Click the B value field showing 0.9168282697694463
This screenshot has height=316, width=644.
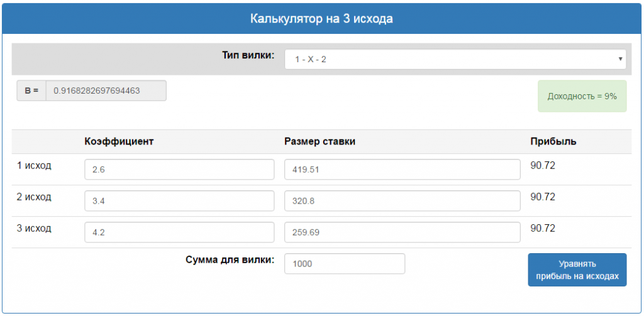coord(106,91)
